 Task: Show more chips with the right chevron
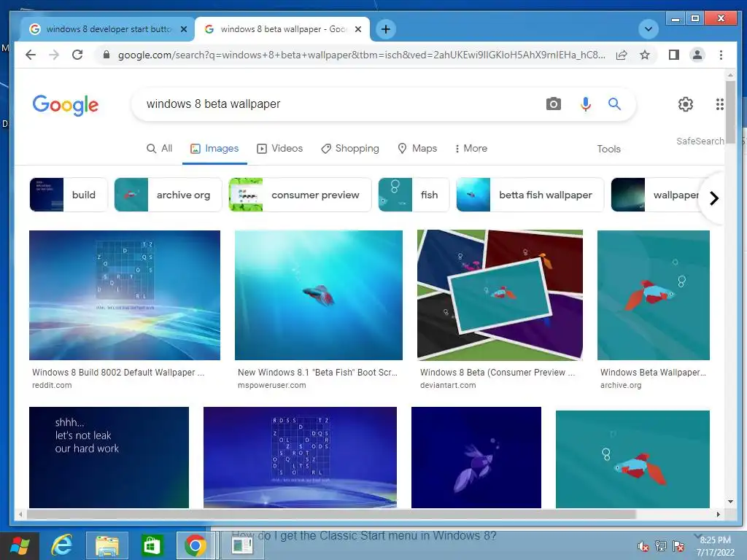click(x=713, y=198)
